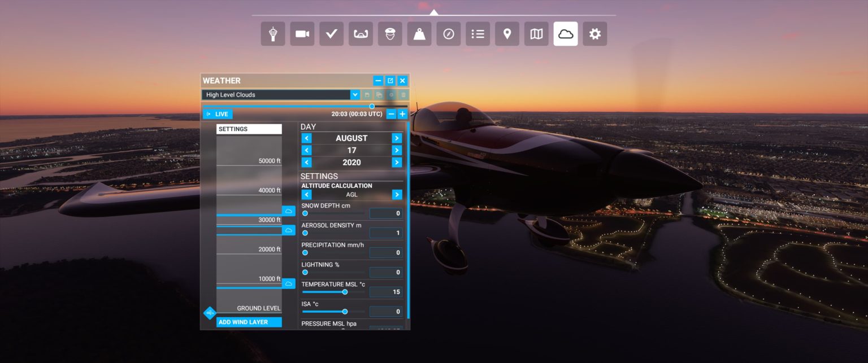Viewport: 868px width, 363px height.
Task: Open the navlog list icon
Action: tap(478, 33)
